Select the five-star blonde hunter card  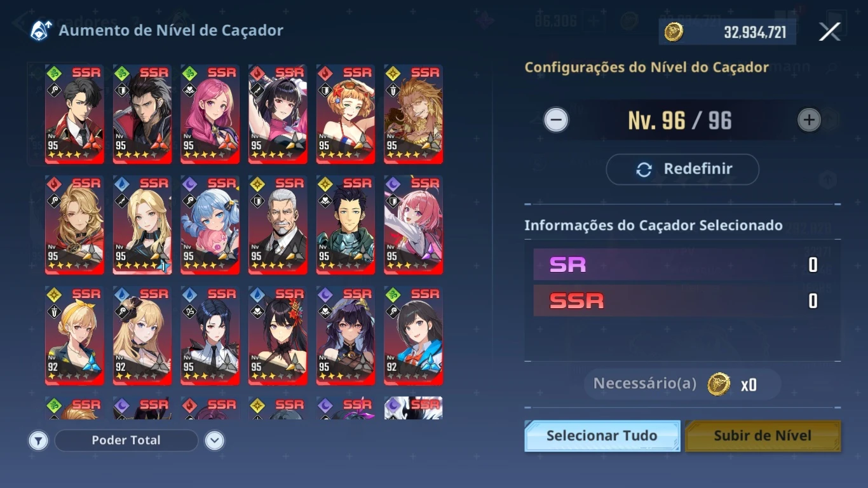tap(142, 225)
